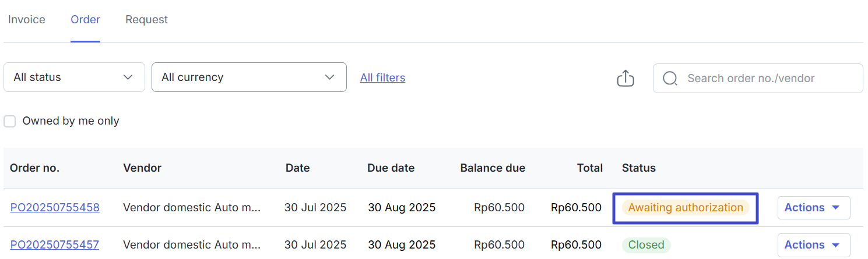
Task: Go to the Request tab
Action: tap(146, 20)
